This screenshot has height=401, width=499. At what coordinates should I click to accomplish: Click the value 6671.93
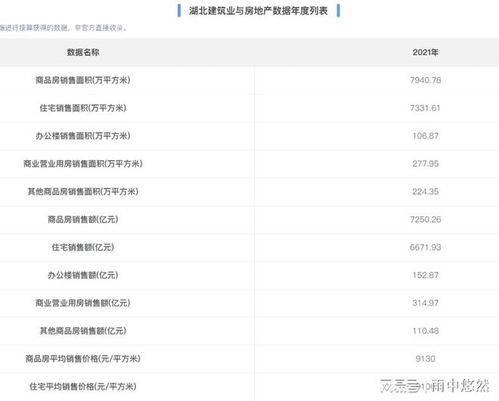425,247
